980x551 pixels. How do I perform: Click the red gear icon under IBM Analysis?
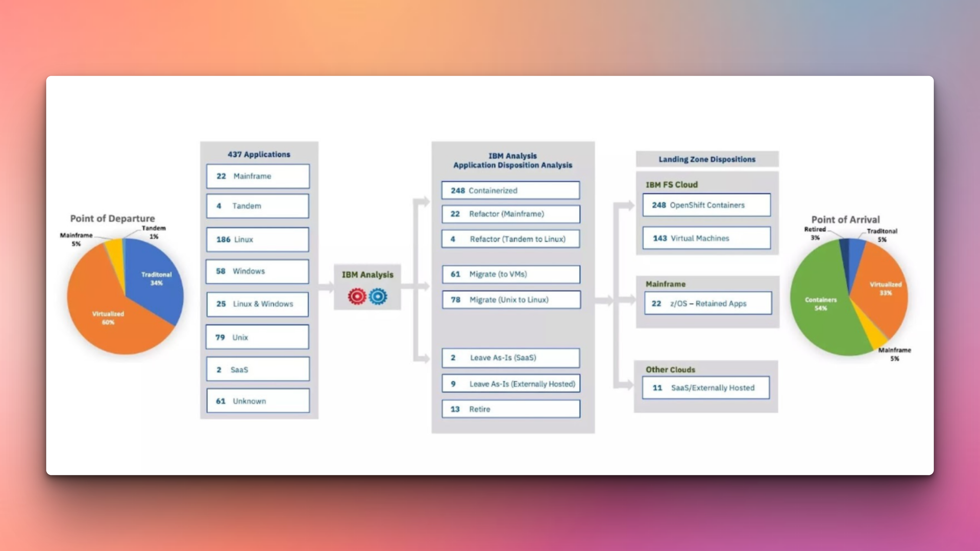pyautogui.click(x=357, y=296)
